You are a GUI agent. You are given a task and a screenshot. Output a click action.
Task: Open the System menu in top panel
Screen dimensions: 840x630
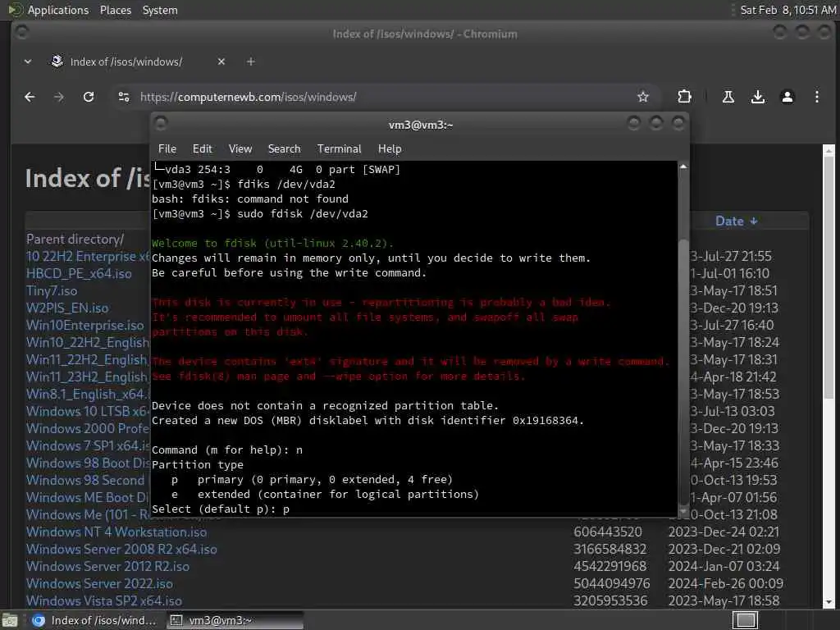(x=160, y=10)
